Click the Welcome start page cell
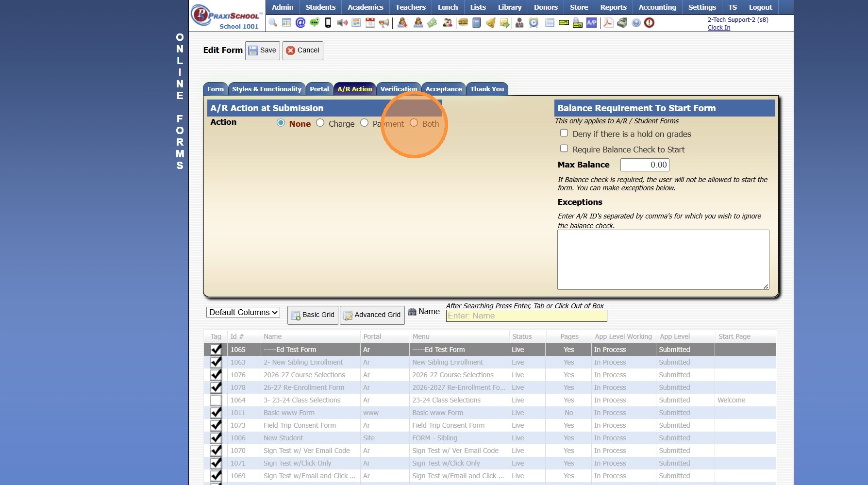868x485 pixels. [731, 400]
